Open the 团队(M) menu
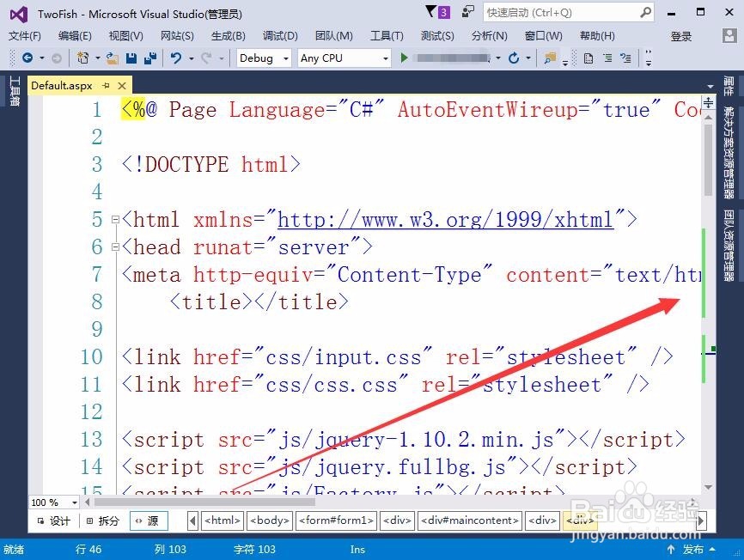The width and height of the screenshot is (744, 560). (x=334, y=36)
